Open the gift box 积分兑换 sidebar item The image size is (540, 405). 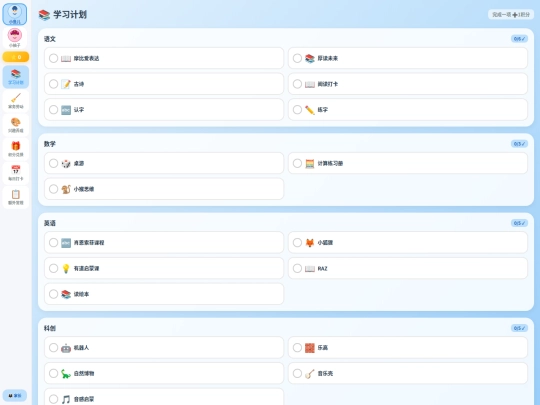(15, 149)
